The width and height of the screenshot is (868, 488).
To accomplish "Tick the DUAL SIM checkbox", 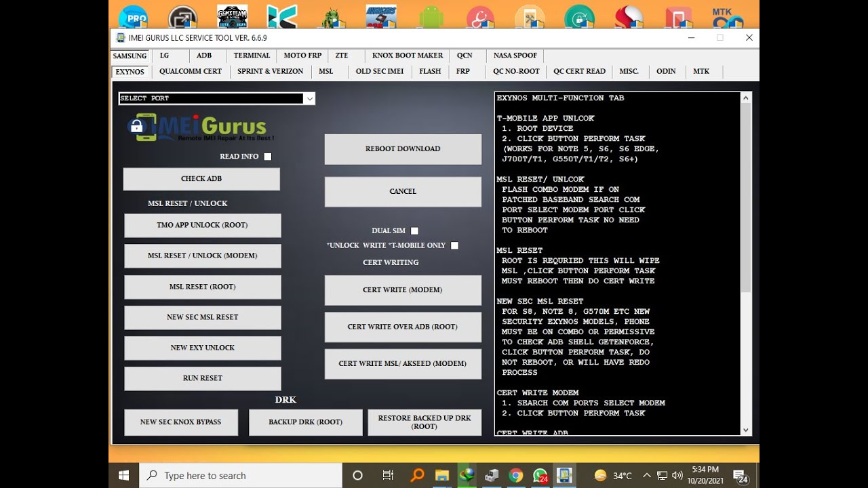I will [x=415, y=231].
